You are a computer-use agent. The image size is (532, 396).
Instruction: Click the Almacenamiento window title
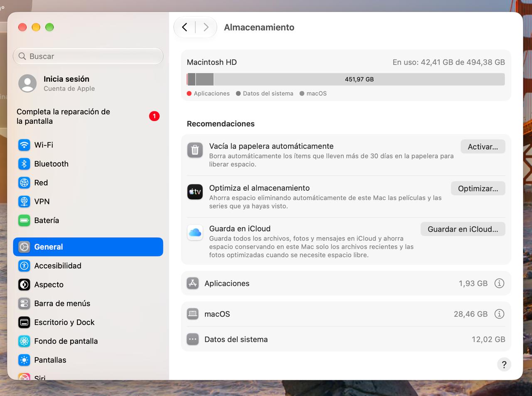(259, 27)
